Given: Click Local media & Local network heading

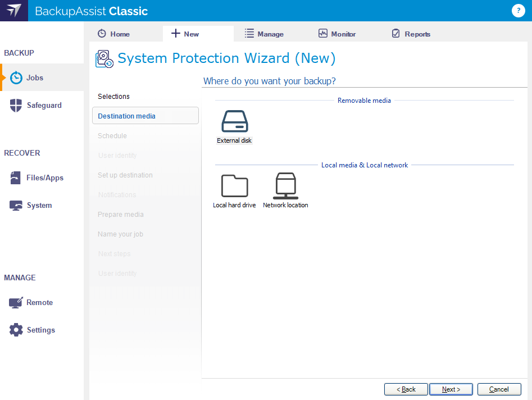Looking at the screenshot, I should (x=365, y=165).
